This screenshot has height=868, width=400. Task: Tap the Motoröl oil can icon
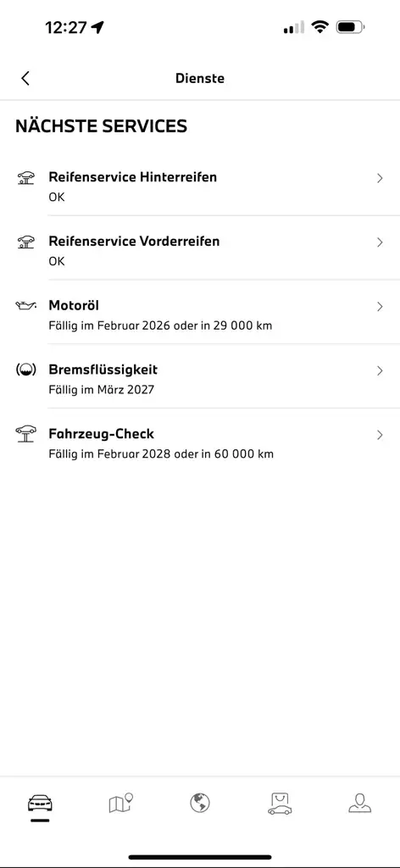[26, 305]
